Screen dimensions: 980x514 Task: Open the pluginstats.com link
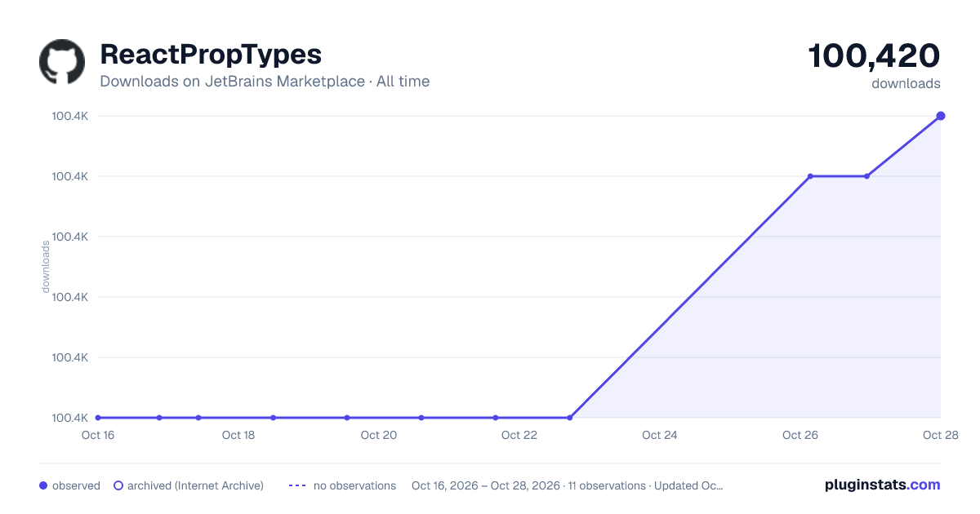882,485
